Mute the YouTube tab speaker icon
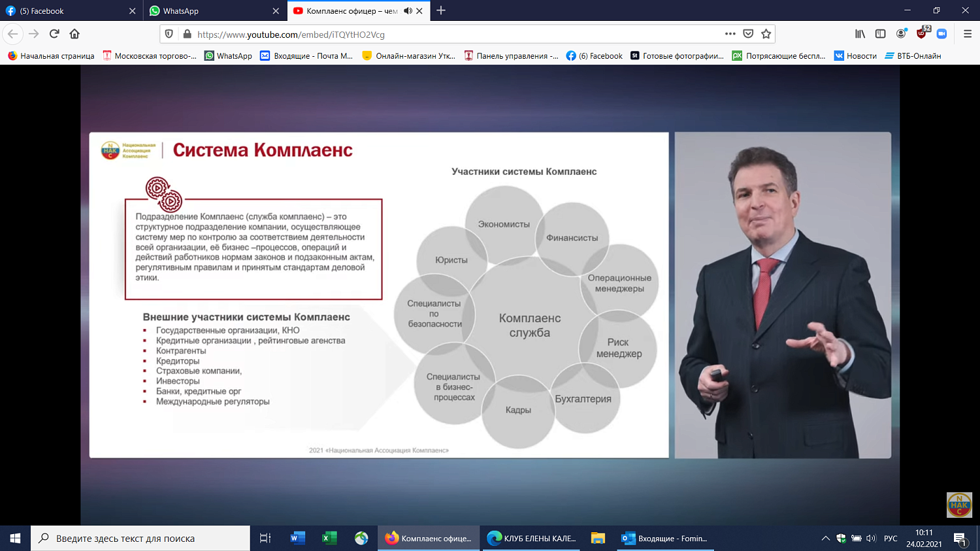The width and height of the screenshot is (980, 551). [409, 10]
